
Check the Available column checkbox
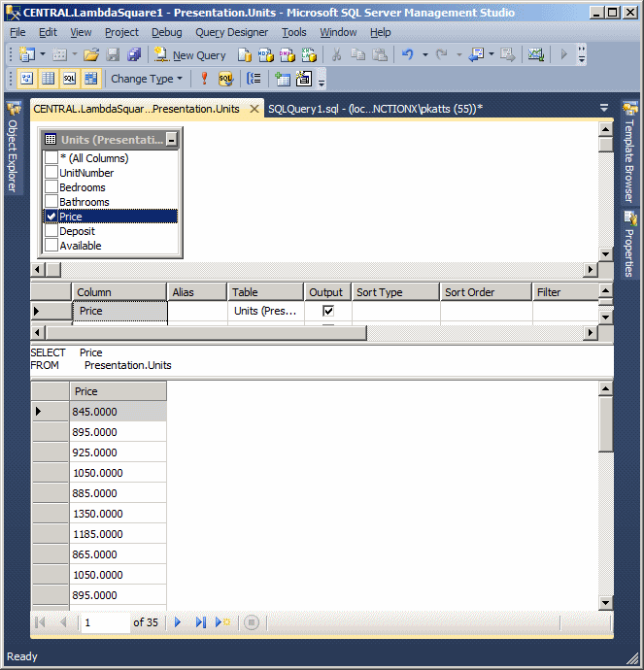51,246
